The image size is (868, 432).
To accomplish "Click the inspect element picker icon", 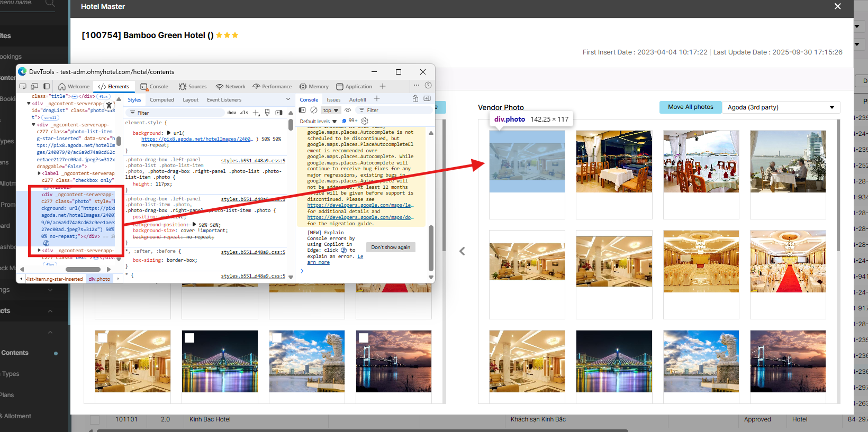I will tap(23, 86).
